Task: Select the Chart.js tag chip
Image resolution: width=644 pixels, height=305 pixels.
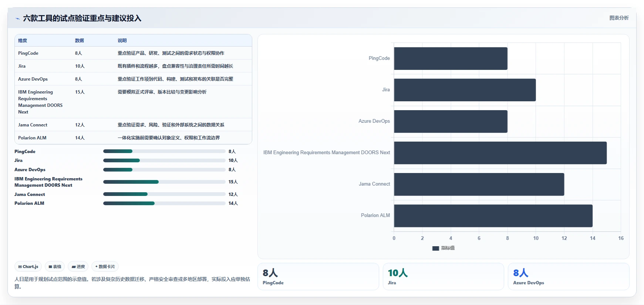Action: tap(28, 267)
